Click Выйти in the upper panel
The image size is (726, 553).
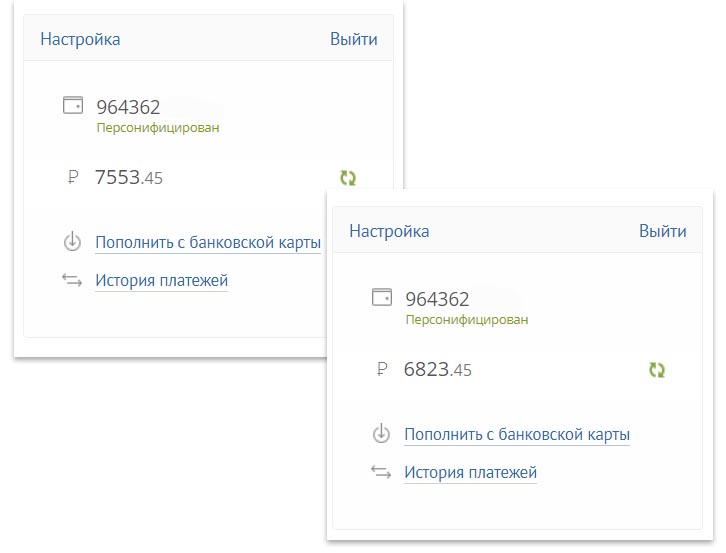click(354, 39)
